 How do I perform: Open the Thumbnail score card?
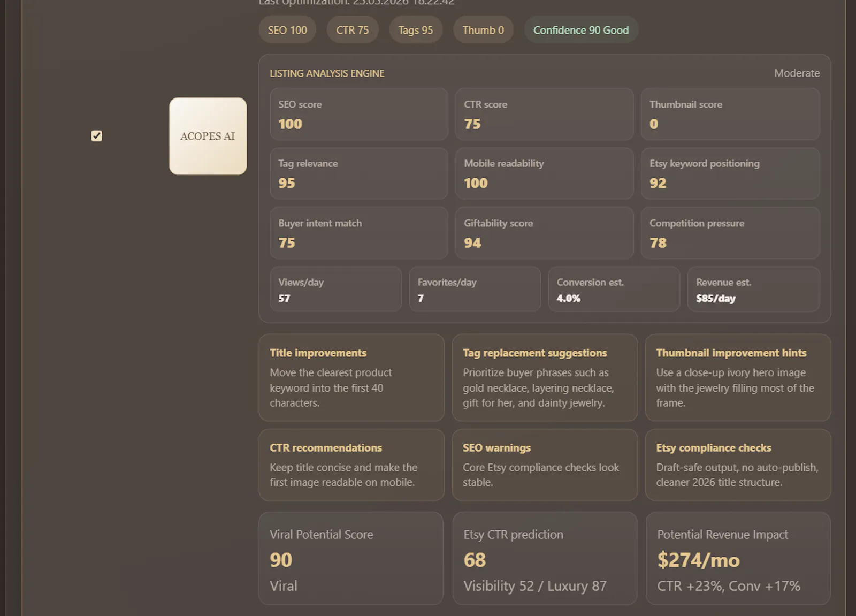pyautogui.click(x=730, y=114)
